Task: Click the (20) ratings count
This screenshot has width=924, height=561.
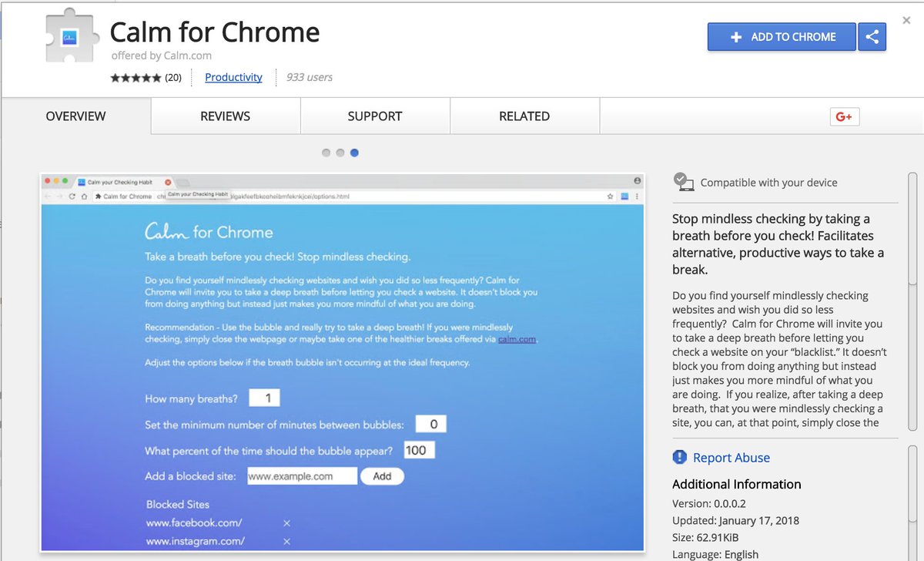Action: (x=173, y=78)
